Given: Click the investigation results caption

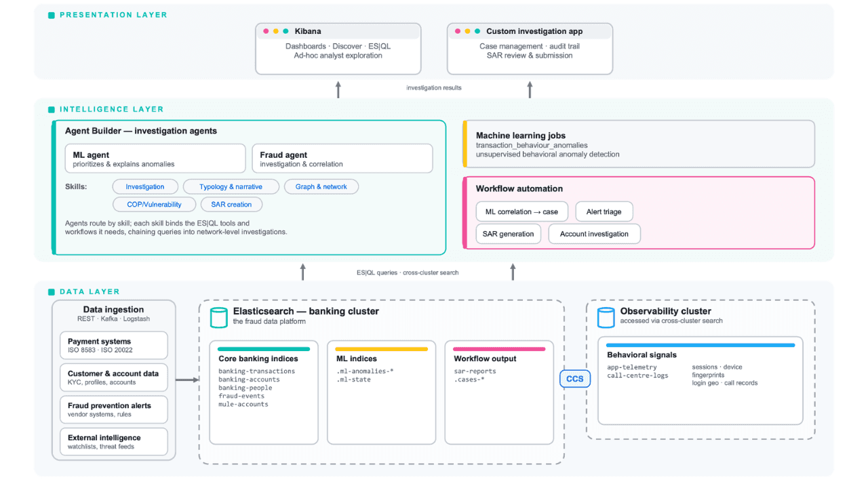Looking at the screenshot, I should pyautogui.click(x=434, y=88).
